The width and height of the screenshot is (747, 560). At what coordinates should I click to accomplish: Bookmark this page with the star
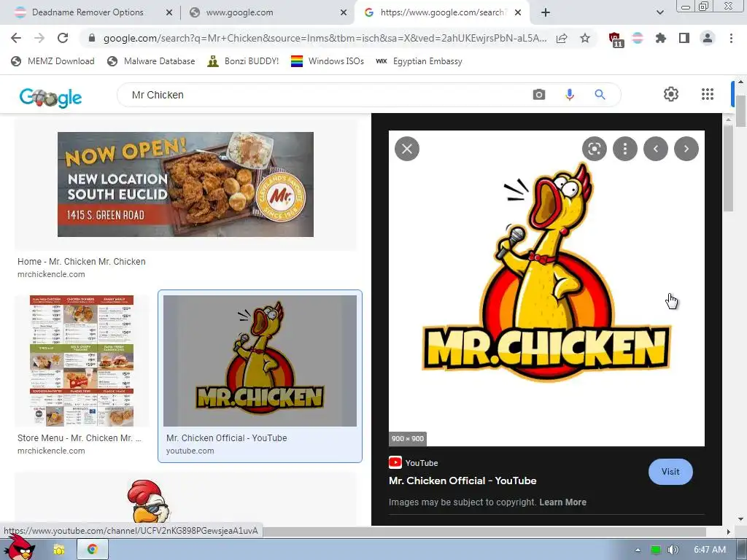tap(585, 38)
